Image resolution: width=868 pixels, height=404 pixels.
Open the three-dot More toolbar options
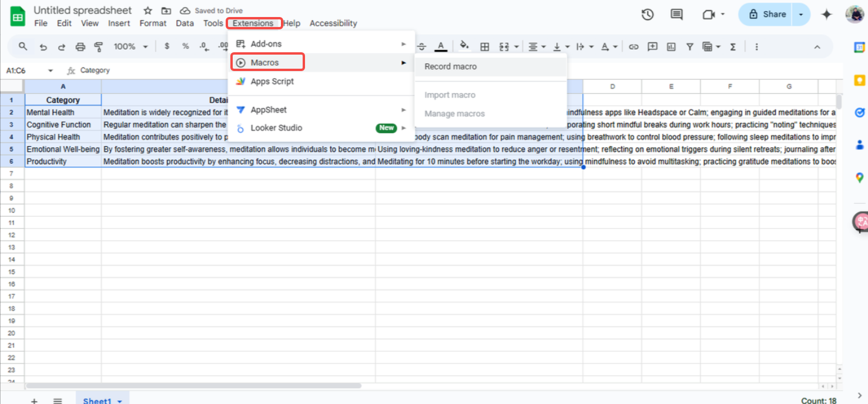tap(756, 46)
